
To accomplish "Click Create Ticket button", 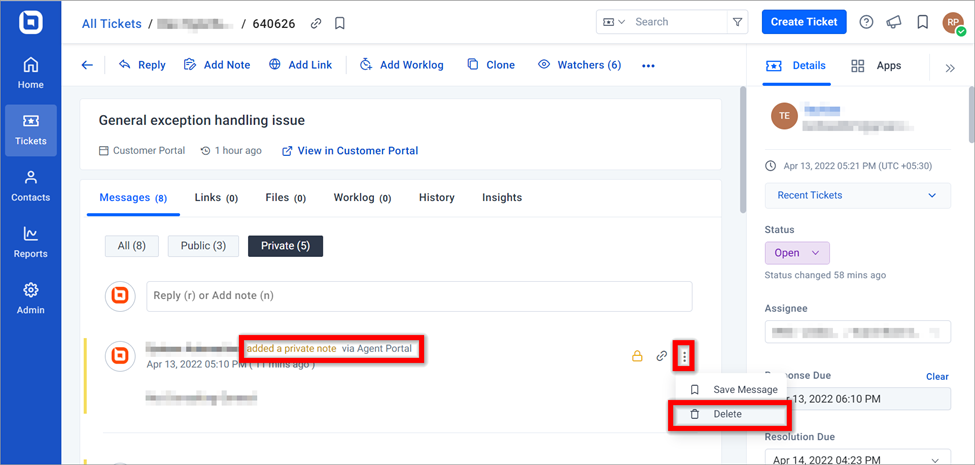I will (x=804, y=22).
